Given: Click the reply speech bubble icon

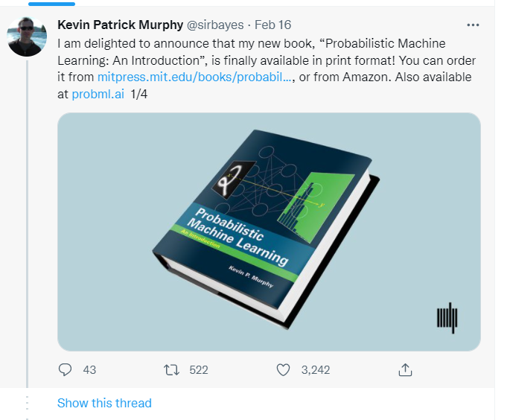Looking at the screenshot, I should pos(66,369).
